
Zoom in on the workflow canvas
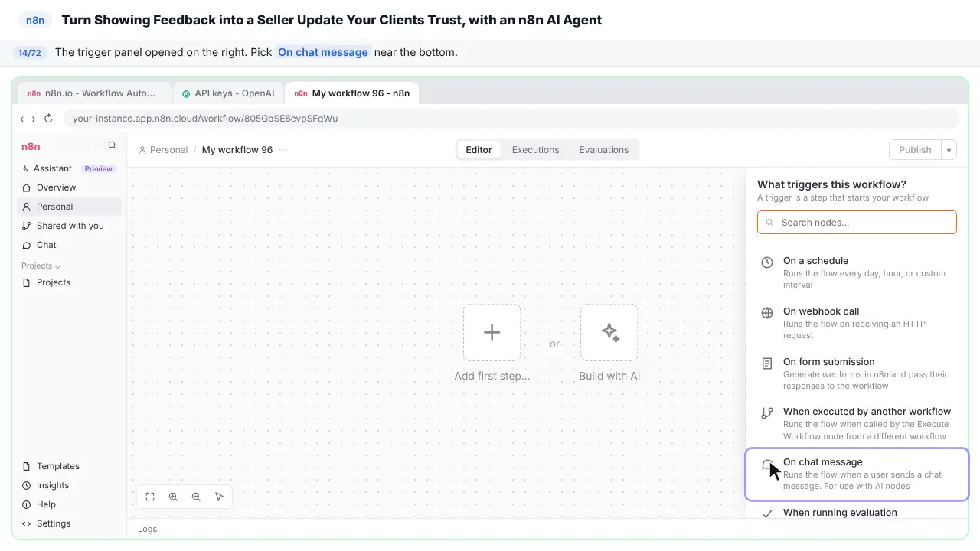click(x=173, y=497)
